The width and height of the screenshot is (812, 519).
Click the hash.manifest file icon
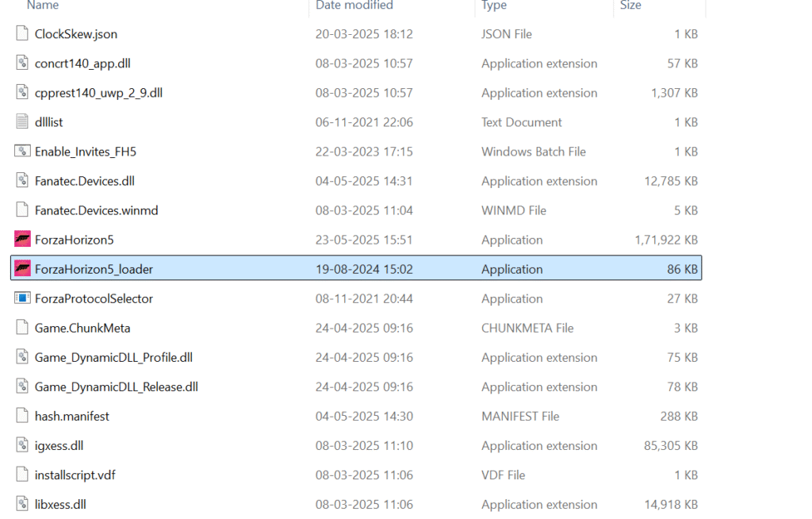21,416
